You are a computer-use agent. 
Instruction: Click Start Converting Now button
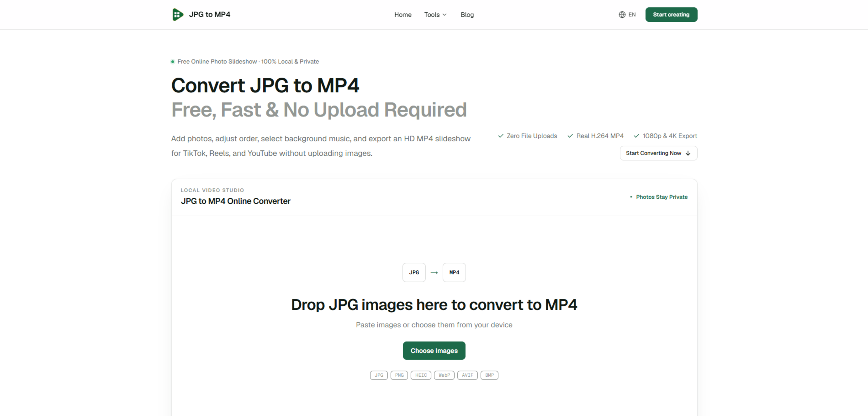658,153
